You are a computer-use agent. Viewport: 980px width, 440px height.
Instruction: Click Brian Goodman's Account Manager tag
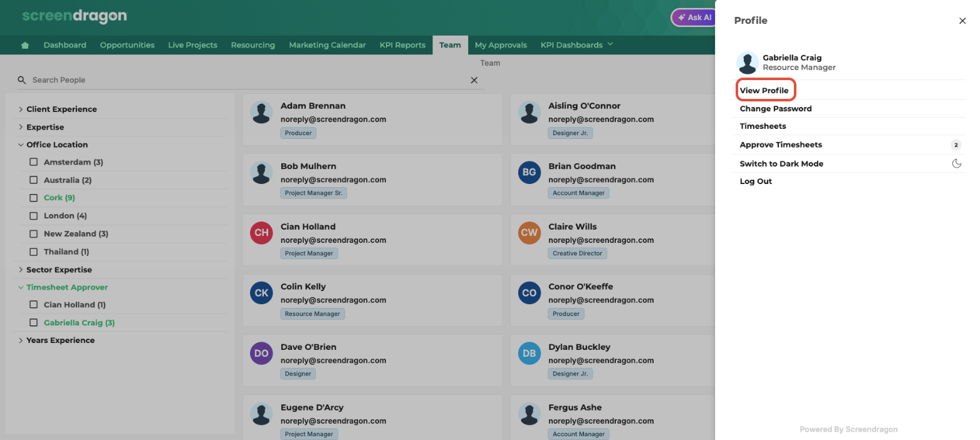point(579,193)
